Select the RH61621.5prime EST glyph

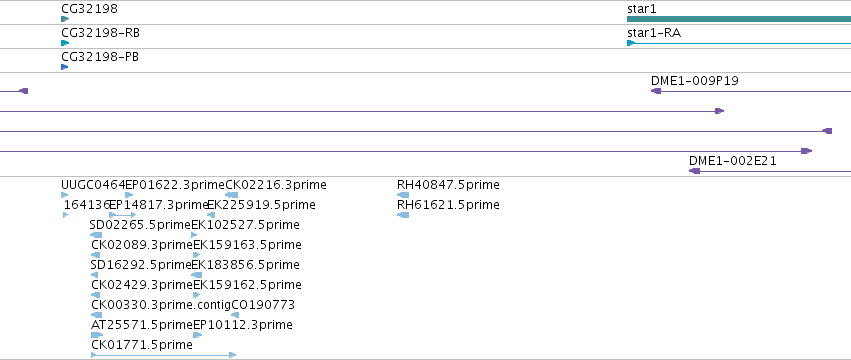pos(403,215)
